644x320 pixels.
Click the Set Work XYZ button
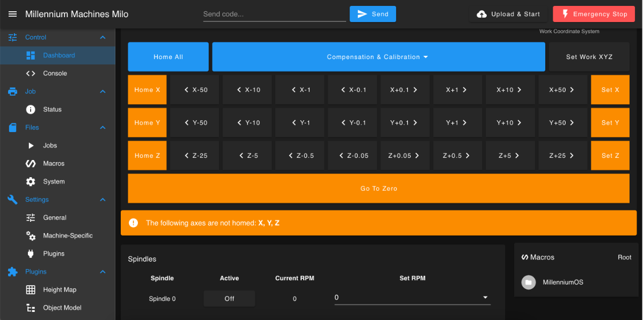[589, 57]
